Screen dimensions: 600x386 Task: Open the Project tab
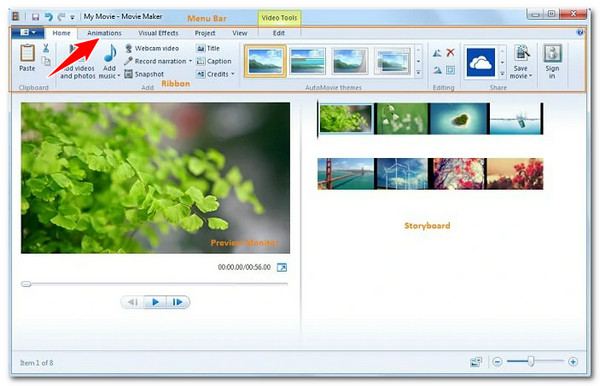click(205, 33)
